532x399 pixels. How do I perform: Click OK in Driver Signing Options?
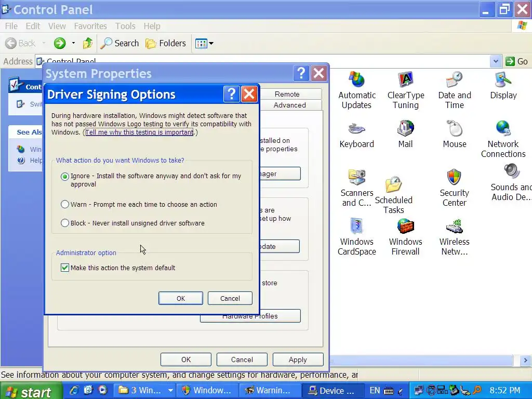pos(180,298)
